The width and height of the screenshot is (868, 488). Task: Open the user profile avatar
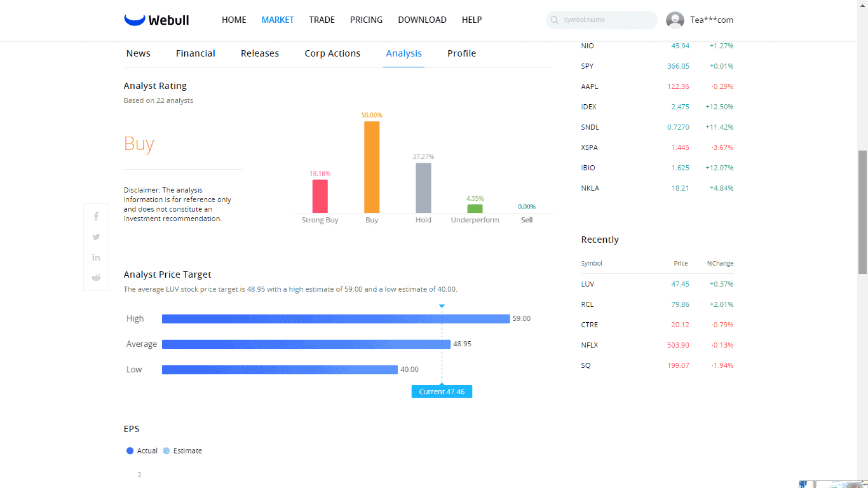pyautogui.click(x=675, y=20)
